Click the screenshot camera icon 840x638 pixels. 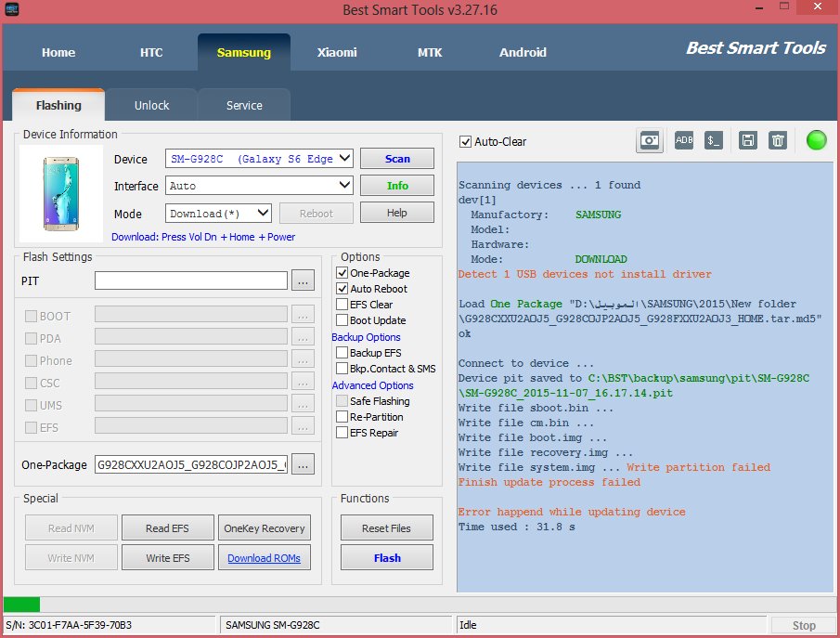650,141
